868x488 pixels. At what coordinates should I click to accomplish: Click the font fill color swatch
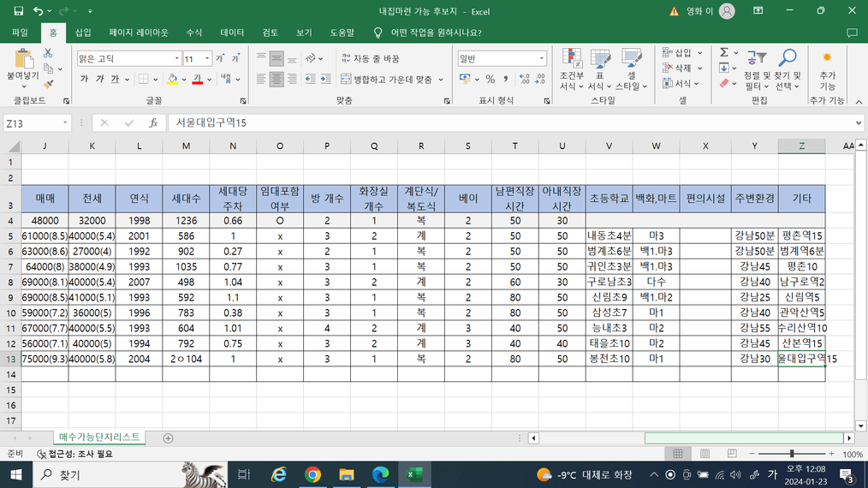[172, 80]
